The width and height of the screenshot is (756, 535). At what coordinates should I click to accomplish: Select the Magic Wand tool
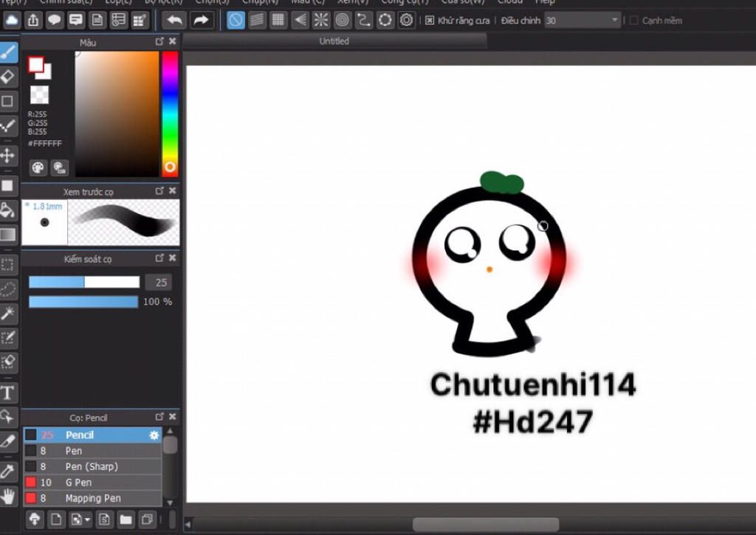(x=7, y=314)
